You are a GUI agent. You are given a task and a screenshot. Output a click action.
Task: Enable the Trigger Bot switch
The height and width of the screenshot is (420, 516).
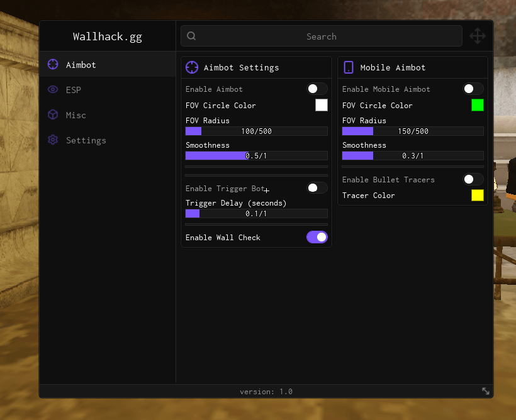coord(317,188)
